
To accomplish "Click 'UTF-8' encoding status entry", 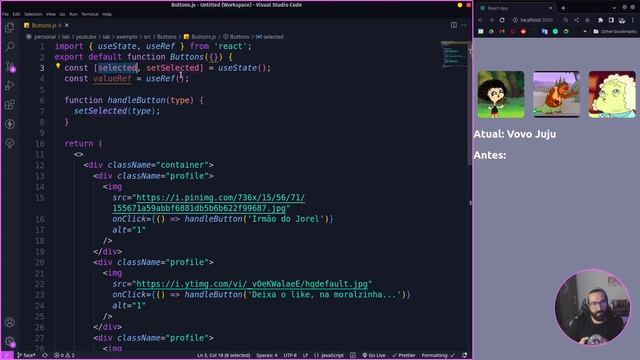I will click(290, 356).
